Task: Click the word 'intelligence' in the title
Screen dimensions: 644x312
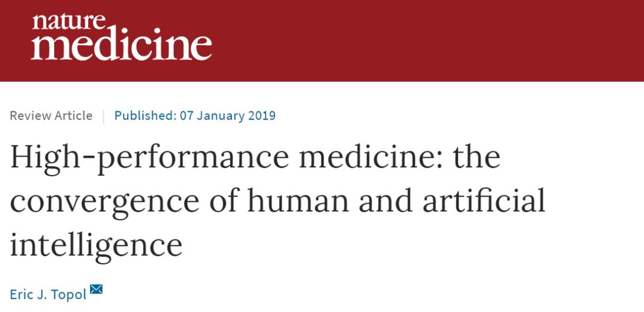Action: pyautogui.click(x=96, y=245)
